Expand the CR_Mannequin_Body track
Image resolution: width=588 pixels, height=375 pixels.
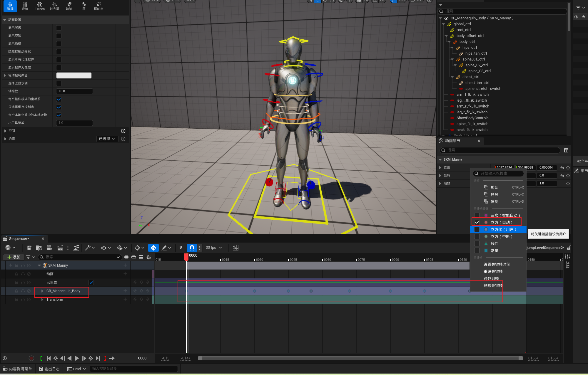pyautogui.click(x=42, y=291)
